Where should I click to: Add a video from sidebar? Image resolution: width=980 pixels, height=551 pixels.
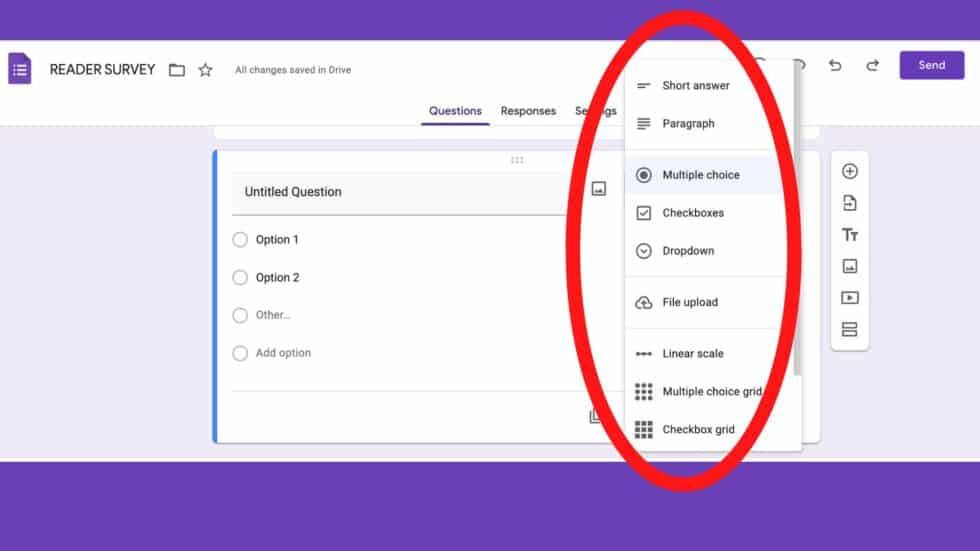tap(850, 298)
